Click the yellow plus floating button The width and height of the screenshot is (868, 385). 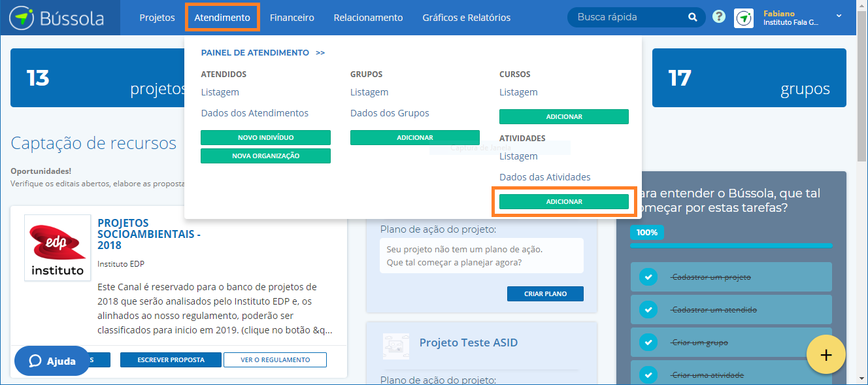(826, 355)
